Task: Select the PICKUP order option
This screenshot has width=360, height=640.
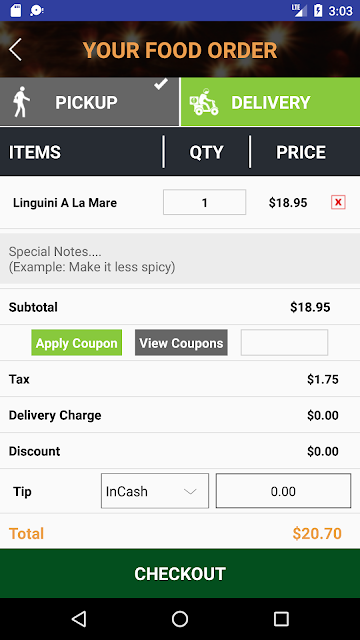Action: tap(89, 102)
